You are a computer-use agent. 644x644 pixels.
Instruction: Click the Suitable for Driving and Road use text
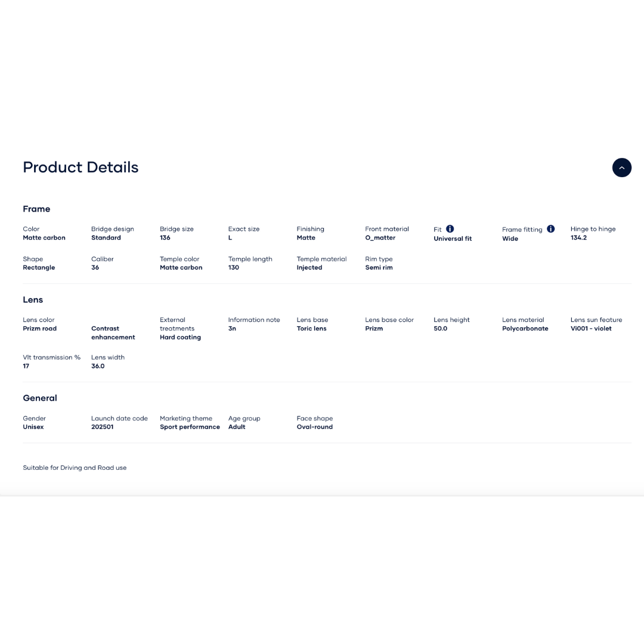point(75,467)
